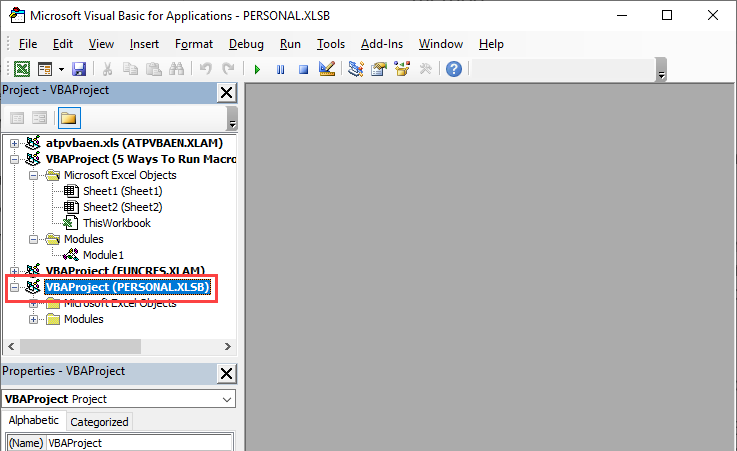Click the project tree scroll left arrow
This screenshot has height=451, width=737.
(11, 347)
